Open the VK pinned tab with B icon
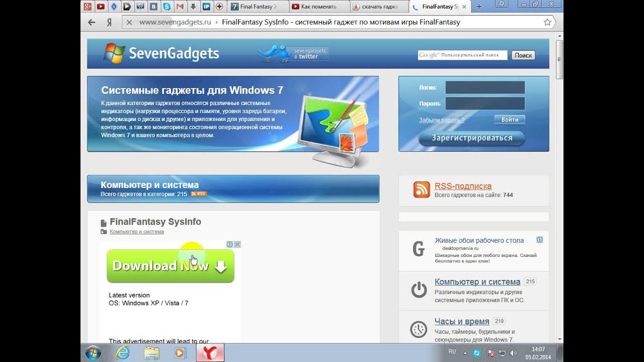Image resolution: width=644 pixels, height=362 pixels. 153,7
